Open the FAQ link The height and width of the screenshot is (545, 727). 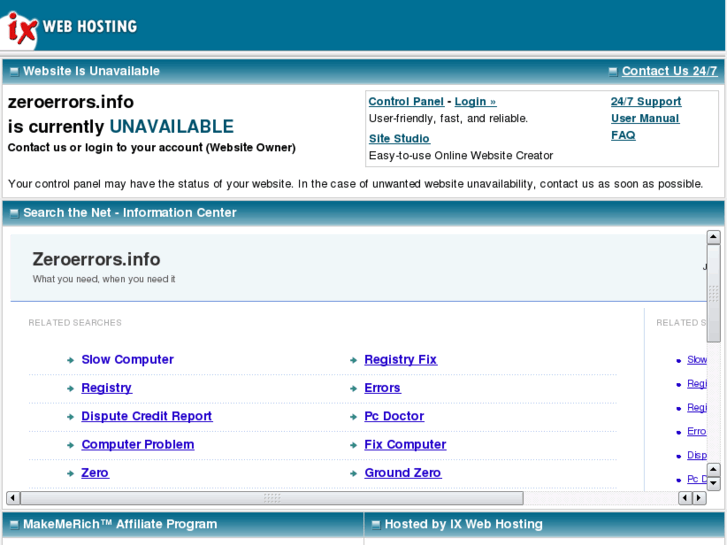coord(623,135)
